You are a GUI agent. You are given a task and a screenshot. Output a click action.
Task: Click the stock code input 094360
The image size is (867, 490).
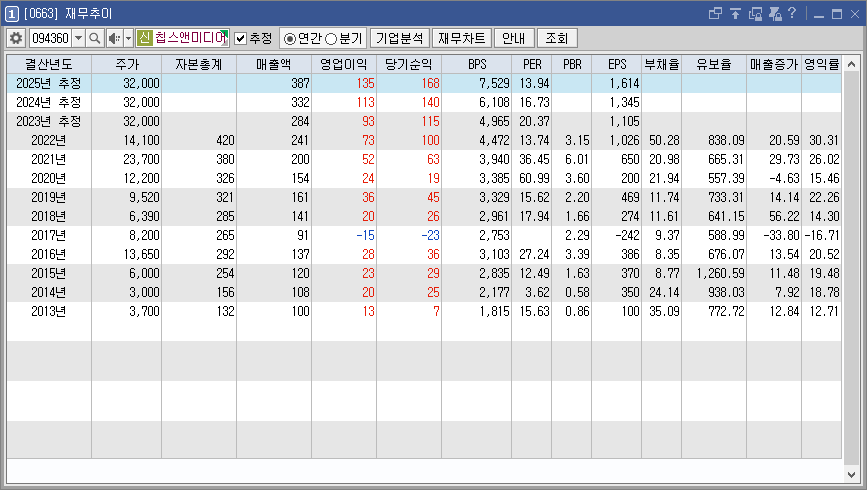click(50, 38)
